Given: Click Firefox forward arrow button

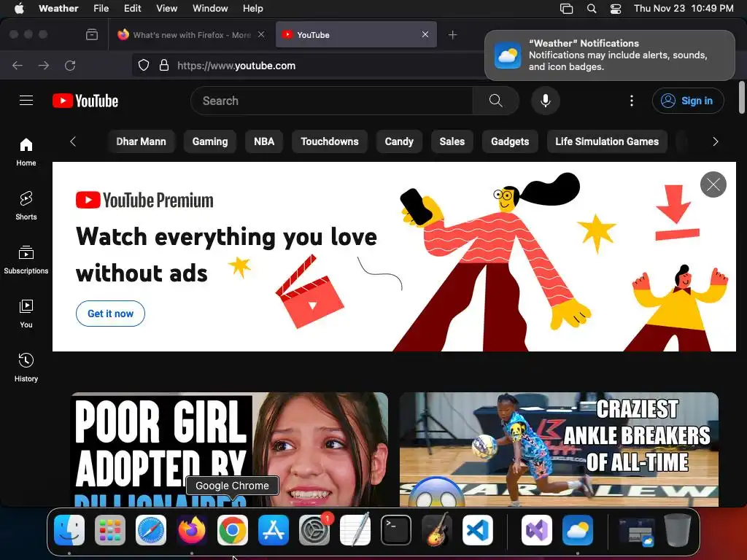Looking at the screenshot, I should (x=44, y=65).
